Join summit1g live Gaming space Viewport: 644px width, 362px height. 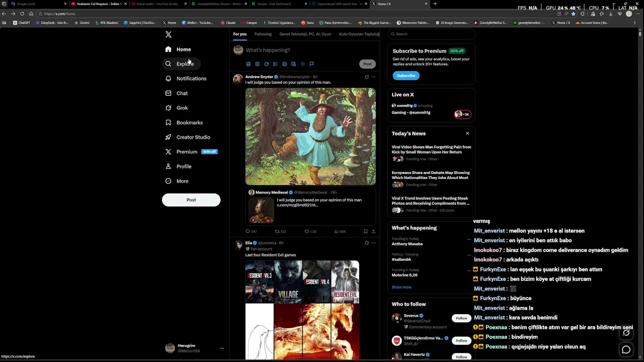click(432, 109)
